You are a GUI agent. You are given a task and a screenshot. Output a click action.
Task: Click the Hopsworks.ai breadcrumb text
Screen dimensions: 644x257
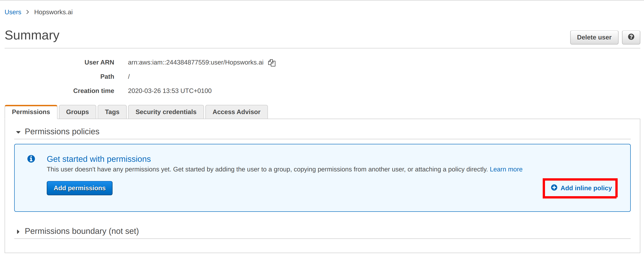(x=53, y=12)
